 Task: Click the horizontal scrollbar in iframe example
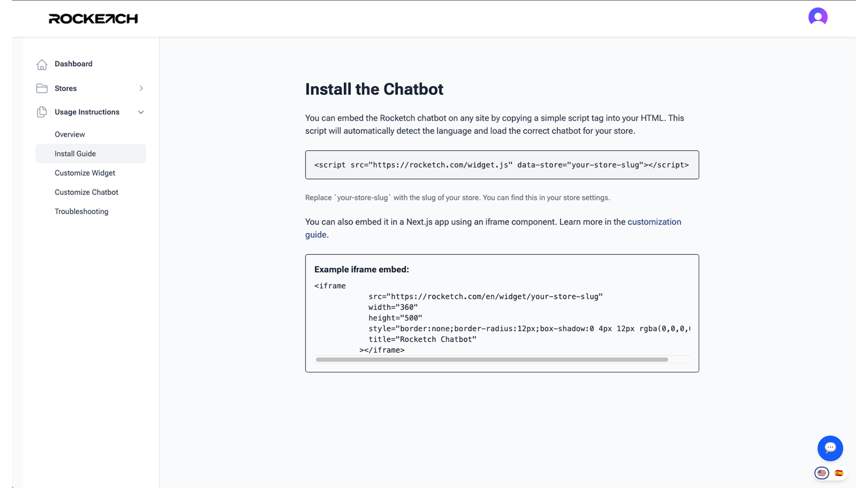coord(492,359)
